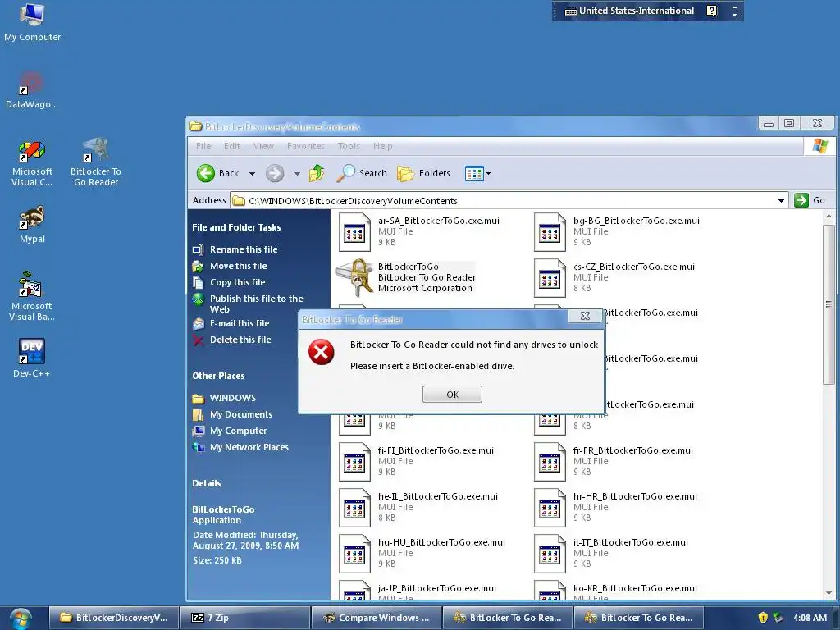Click Publish this file to the Web
This screenshot has height=630, width=840.
click(256, 304)
